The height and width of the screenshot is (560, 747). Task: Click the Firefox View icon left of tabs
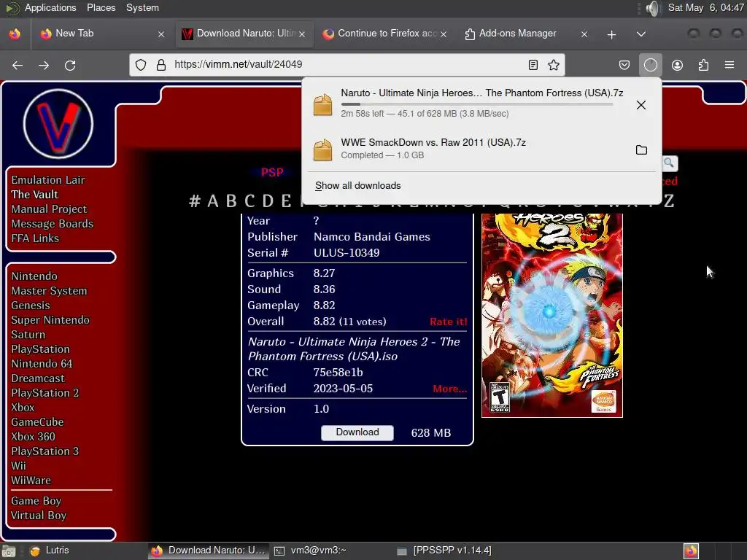(x=15, y=34)
